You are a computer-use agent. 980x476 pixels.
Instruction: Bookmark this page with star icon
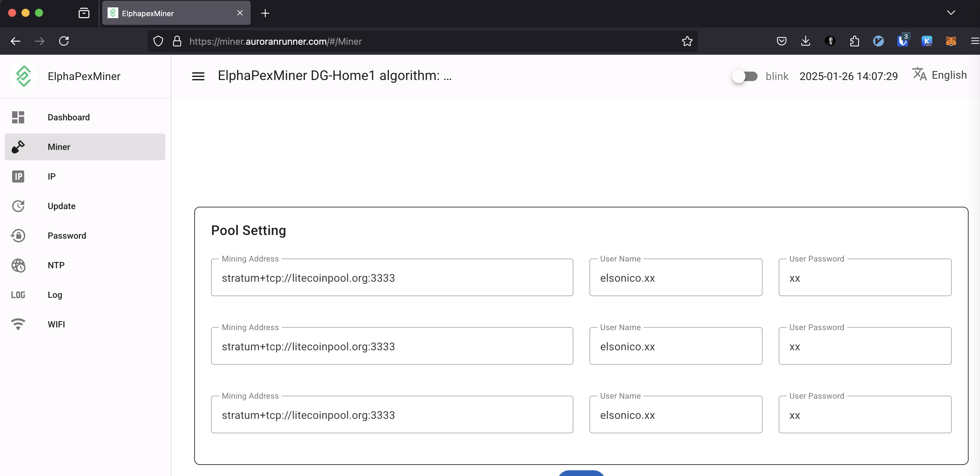pos(687,41)
